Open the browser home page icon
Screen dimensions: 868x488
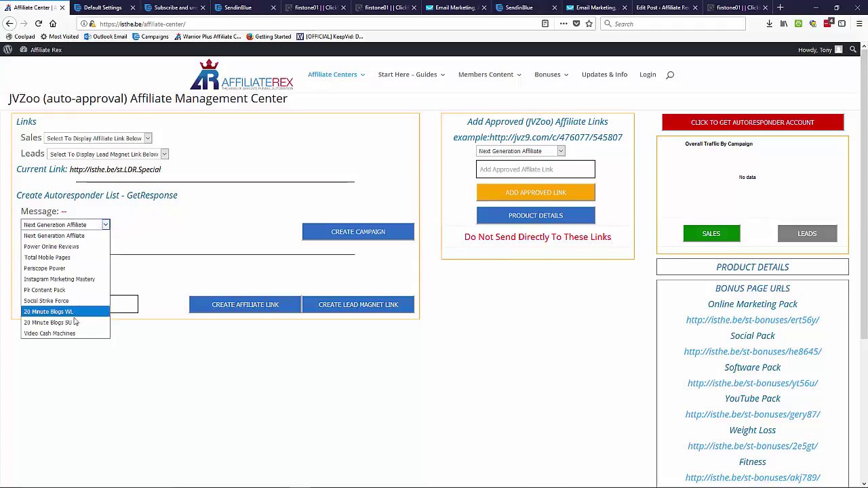(x=53, y=24)
